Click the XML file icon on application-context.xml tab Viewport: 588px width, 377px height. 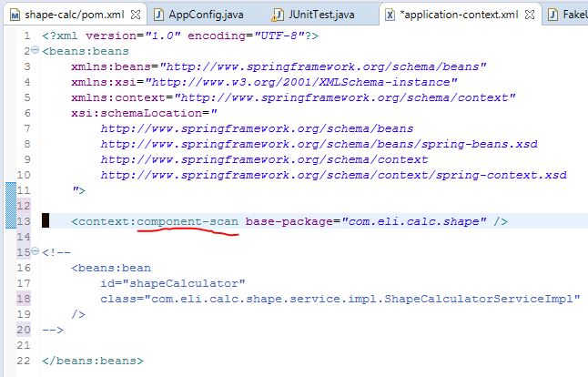[x=390, y=15]
